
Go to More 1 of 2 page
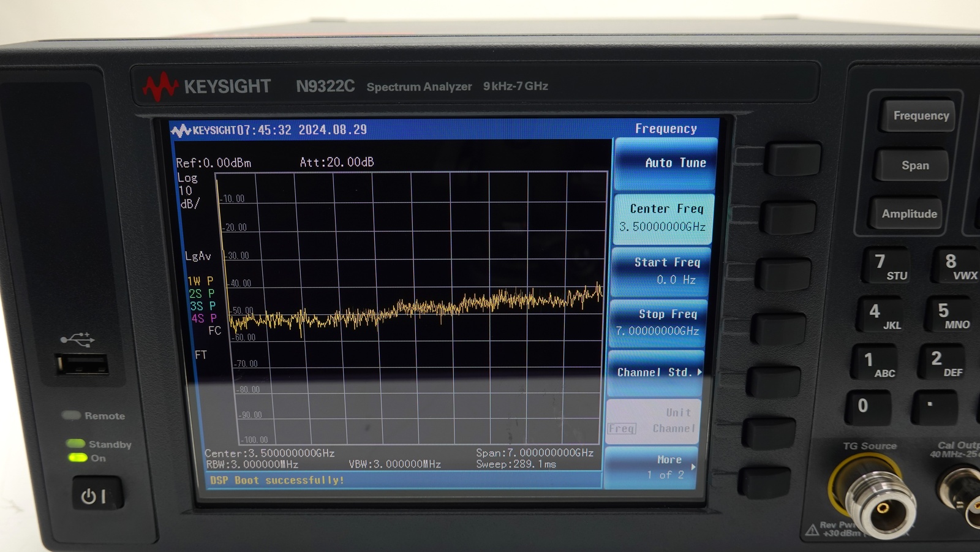[x=650, y=467]
